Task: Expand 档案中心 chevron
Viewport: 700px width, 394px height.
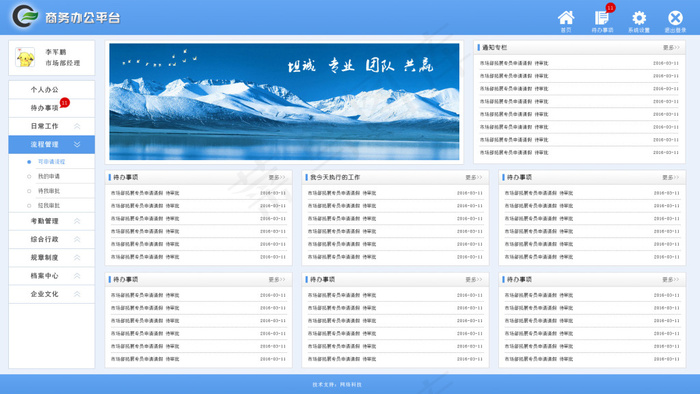Action: (77, 276)
